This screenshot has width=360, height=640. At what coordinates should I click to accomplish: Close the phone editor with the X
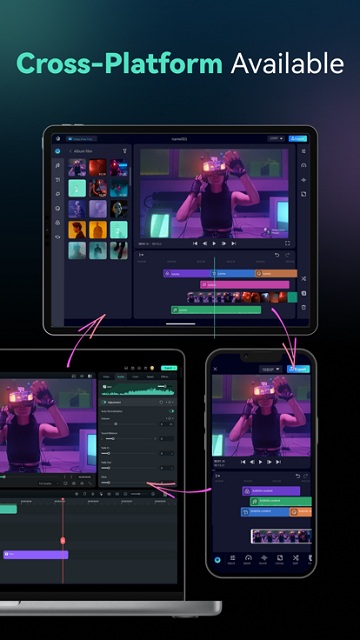[216, 369]
